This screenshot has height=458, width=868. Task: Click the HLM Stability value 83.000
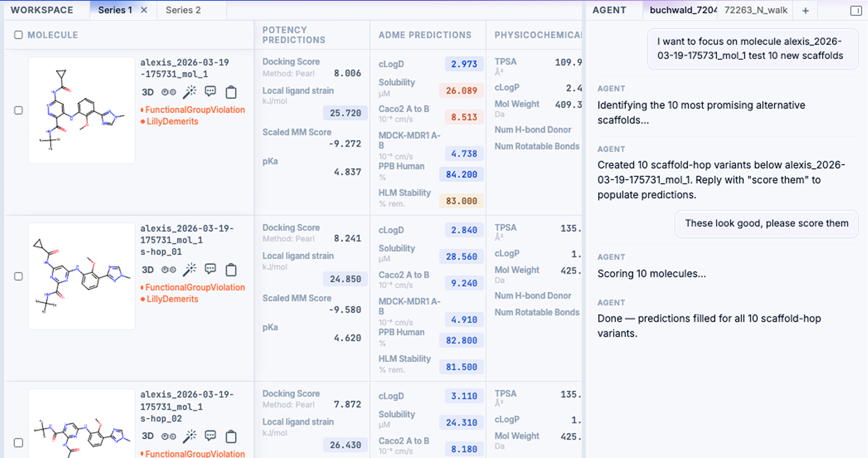tap(461, 201)
